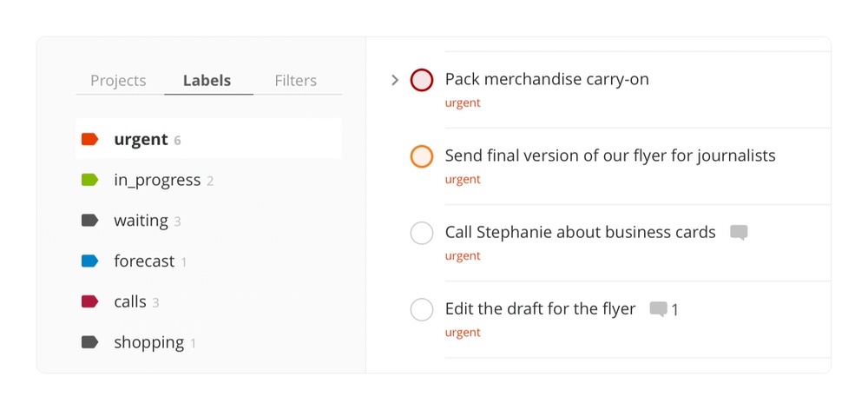Complete the Pack merchandise carry-on task
Screen dimensions: 868x410
(421, 80)
